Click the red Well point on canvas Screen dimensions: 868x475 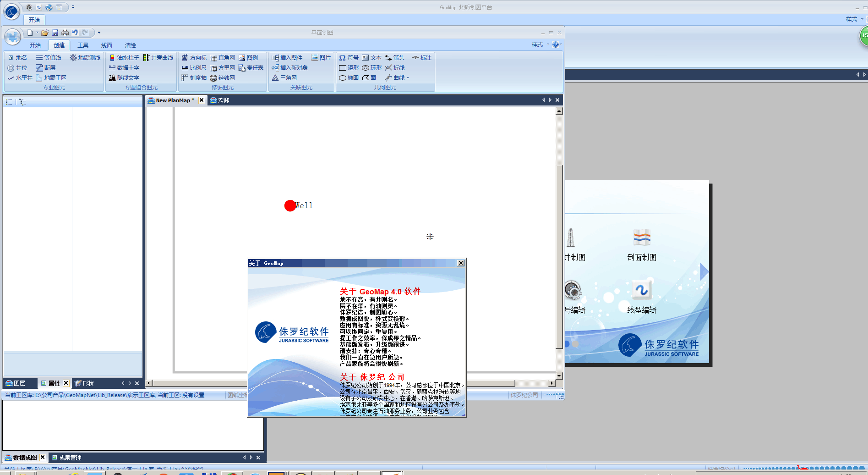290,205
